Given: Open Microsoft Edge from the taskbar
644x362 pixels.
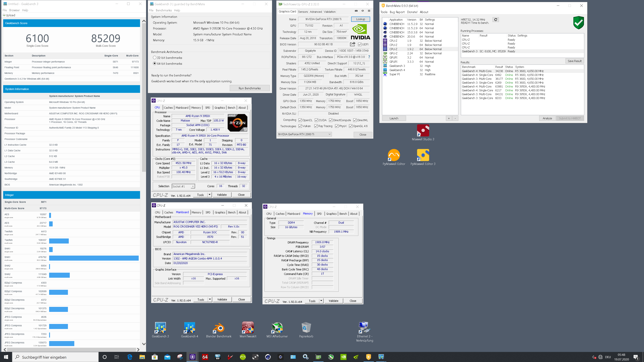Looking at the screenshot, I should point(129,357).
